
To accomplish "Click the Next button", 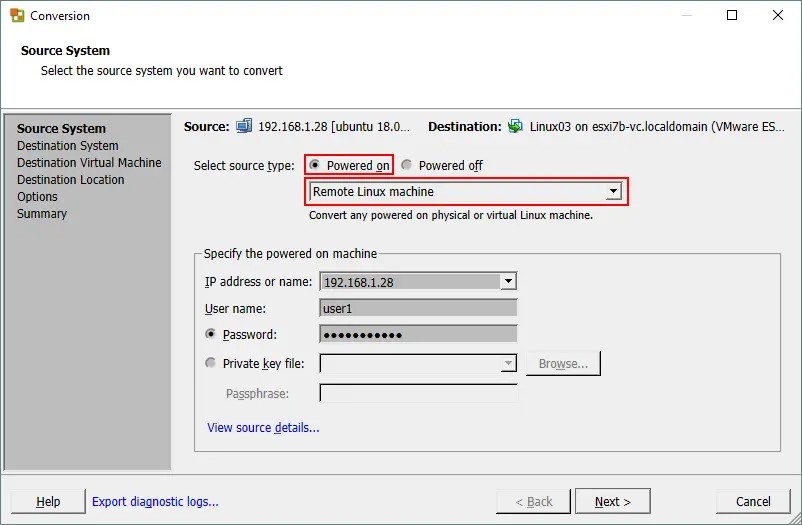I will (x=613, y=501).
